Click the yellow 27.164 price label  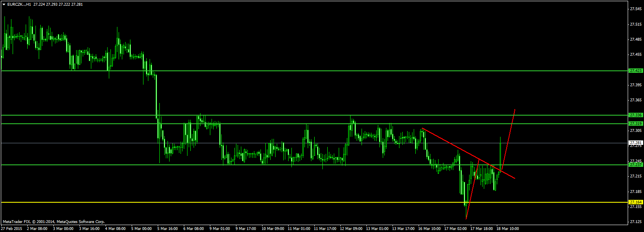point(636,202)
